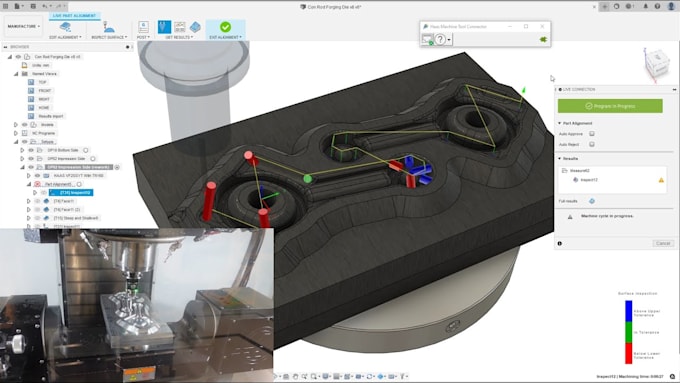The width and height of the screenshot is (680, 383).
Task: Click the info icon in Live Connection panel
Action: pyautogui.click(x=559, y=244)
